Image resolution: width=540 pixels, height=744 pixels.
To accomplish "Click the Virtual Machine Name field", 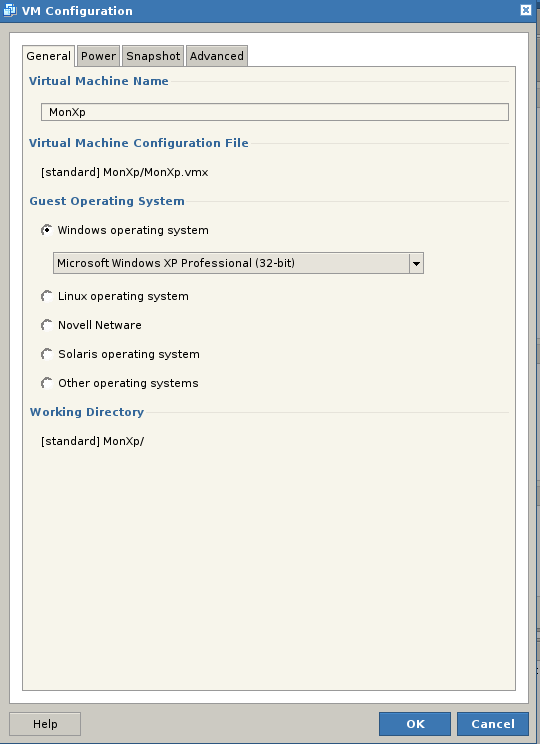I will (x=275, y=112).
